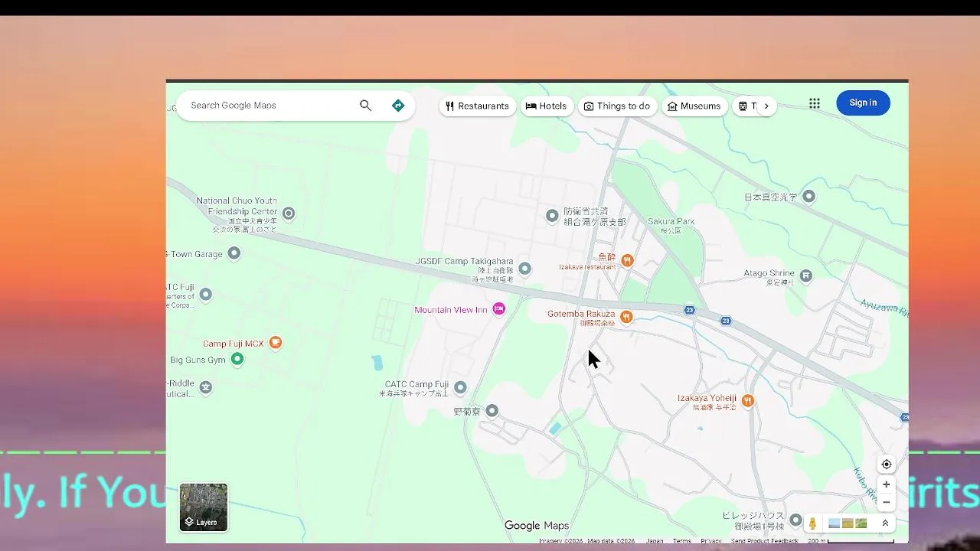This screenshot has height=551, width=980.
Task: Select the CATC Fuji headquarters pin
Action: click(205, 294)
